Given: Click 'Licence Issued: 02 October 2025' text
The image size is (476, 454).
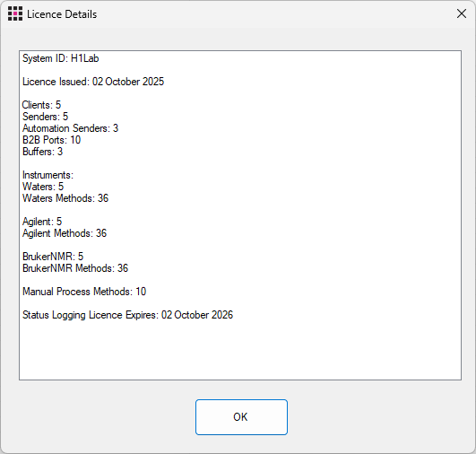Looking at the screenshot, I should click(x=93, y=82).
